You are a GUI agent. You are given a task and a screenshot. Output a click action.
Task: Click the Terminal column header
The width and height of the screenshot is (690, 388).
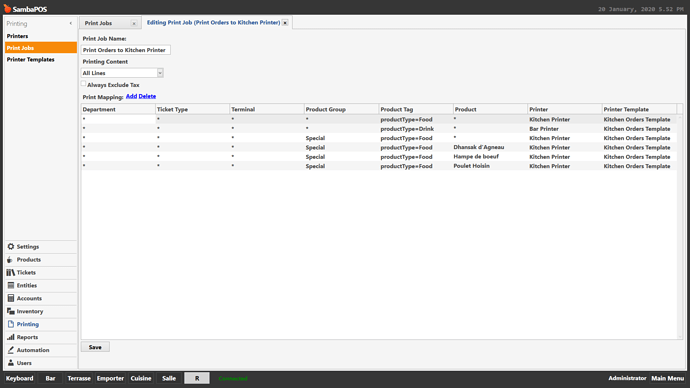pyautogui.click(x=267, y=109)
